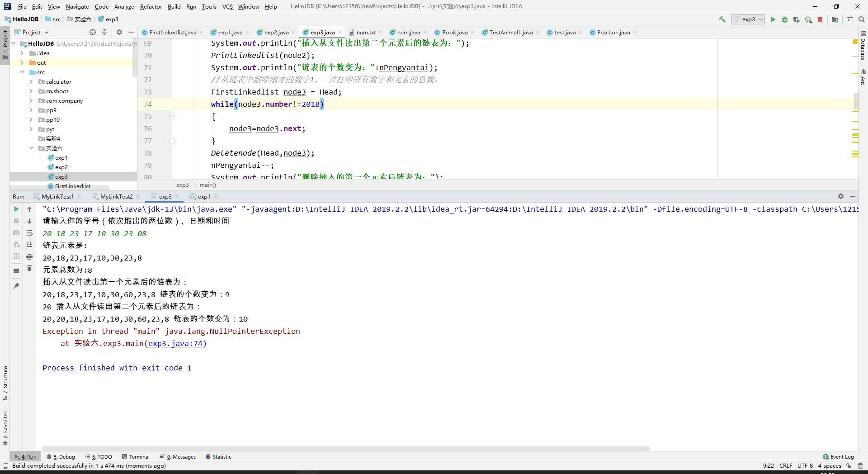
Task: Click the Search Everywhere magnifier
Action: (x=862, y=19)
